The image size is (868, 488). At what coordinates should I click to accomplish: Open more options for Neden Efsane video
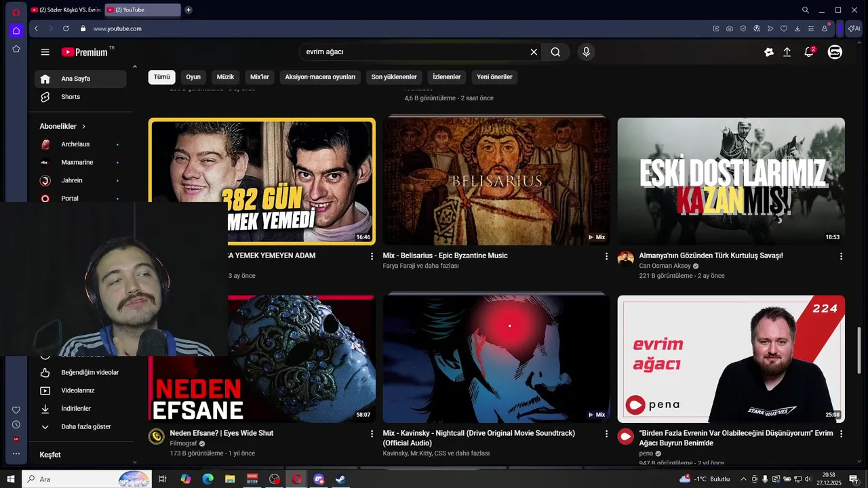pos(372,434)
